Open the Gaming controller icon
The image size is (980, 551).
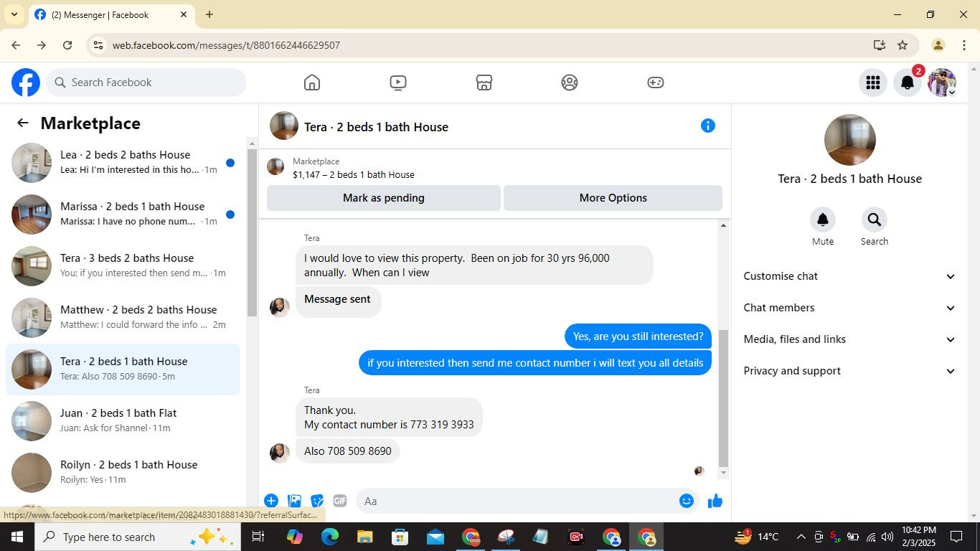click(656, 83)
